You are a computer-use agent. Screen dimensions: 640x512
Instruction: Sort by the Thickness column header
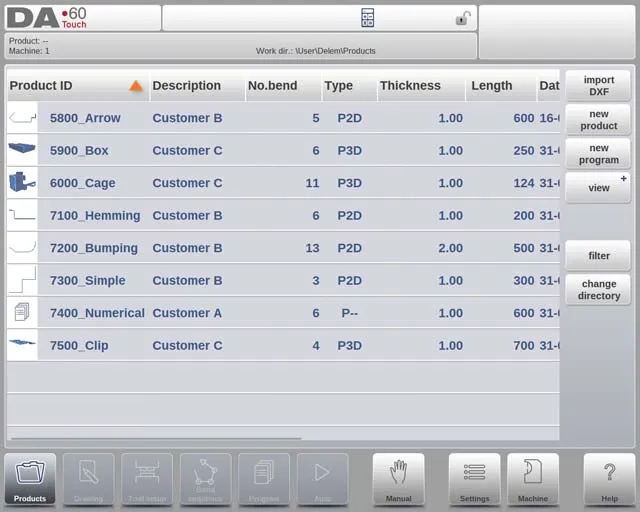pyautogui.click(x=410, y=86)
